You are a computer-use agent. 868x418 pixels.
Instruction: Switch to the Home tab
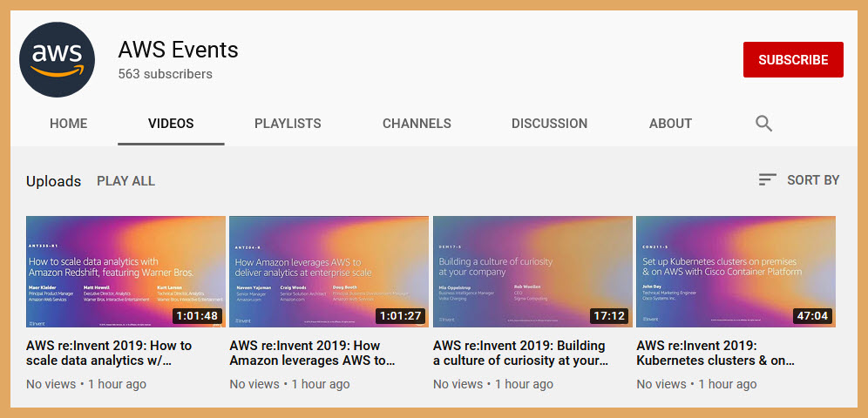pos(69,124)
